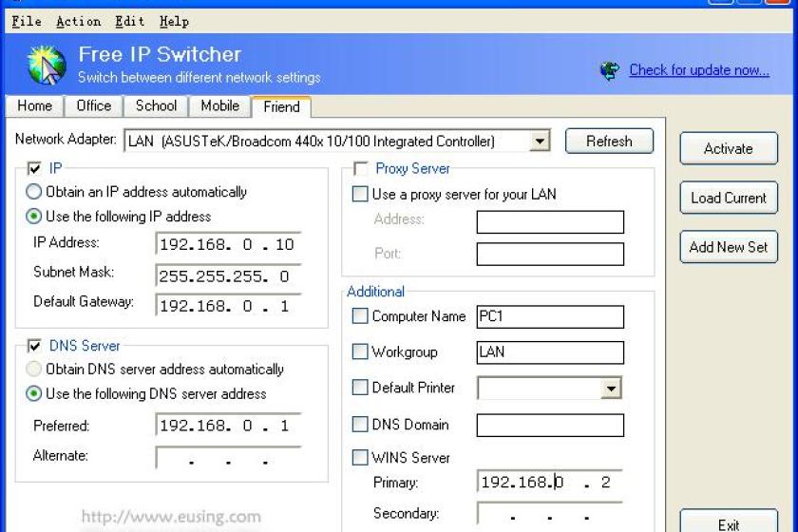Expand the Default Printer dropdown
The image size is (798, 532).
611,389
